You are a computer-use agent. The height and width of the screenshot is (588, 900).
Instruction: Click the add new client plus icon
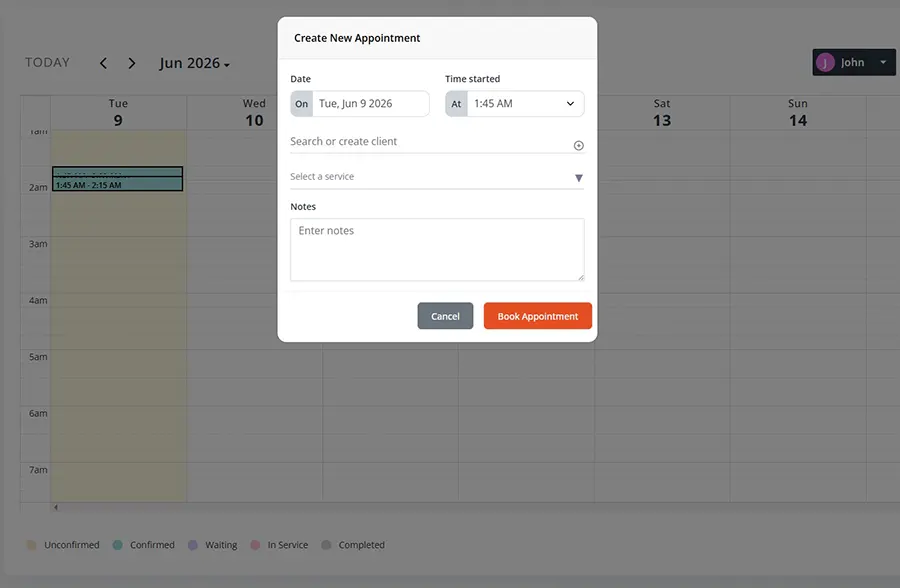[x=579, y=145]
